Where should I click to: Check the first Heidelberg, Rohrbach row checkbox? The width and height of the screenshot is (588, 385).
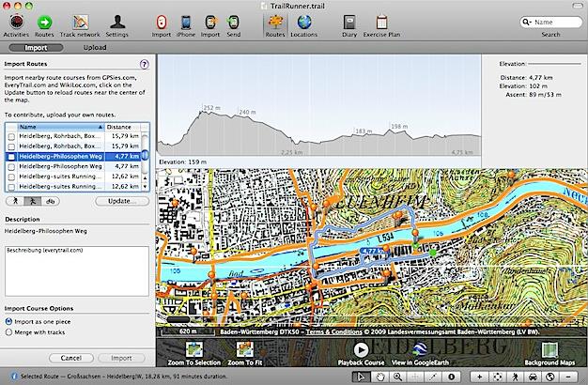[x=11, y=136]
